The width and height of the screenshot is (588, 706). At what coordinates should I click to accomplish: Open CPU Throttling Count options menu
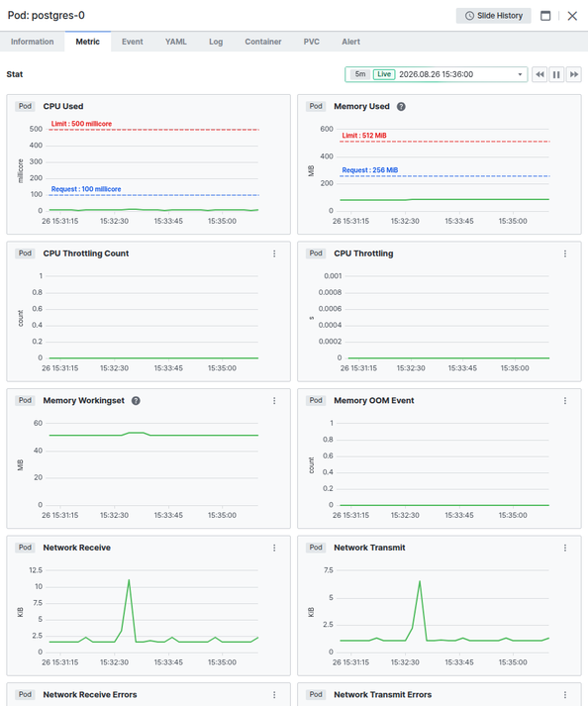coord(274,253)
